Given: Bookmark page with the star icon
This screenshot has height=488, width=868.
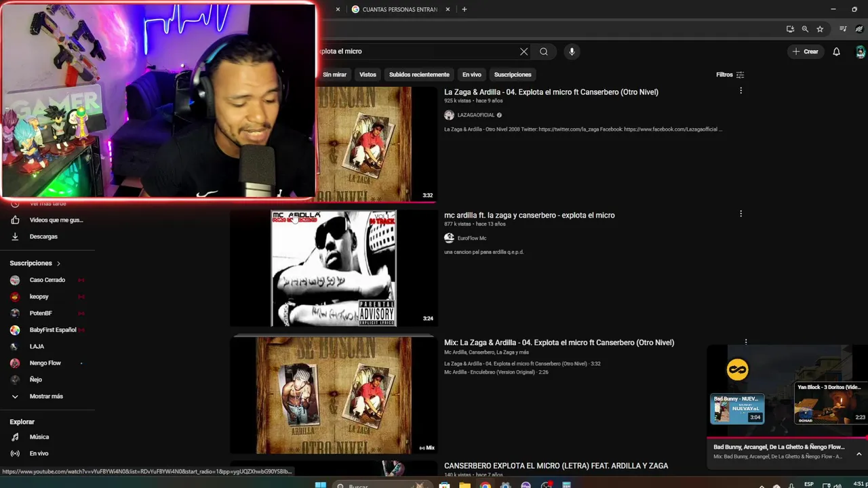Looking at the screenshot, I should pos(820,29).
